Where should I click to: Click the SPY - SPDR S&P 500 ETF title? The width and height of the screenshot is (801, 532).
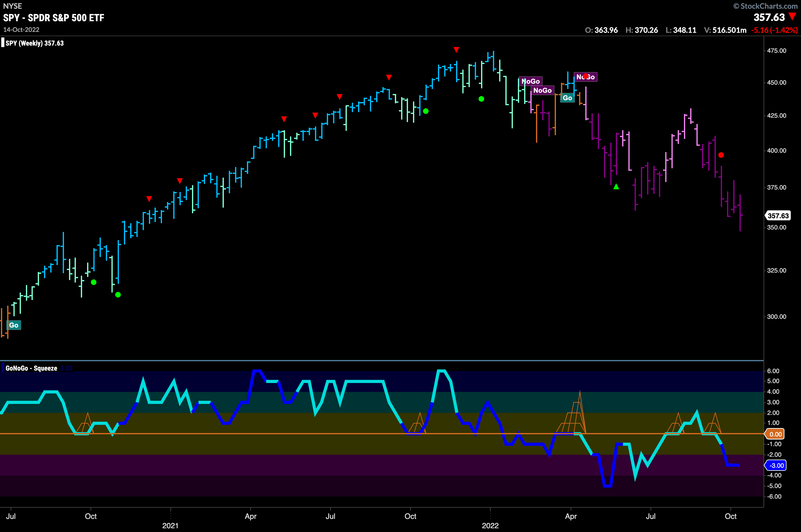[54, 18]
